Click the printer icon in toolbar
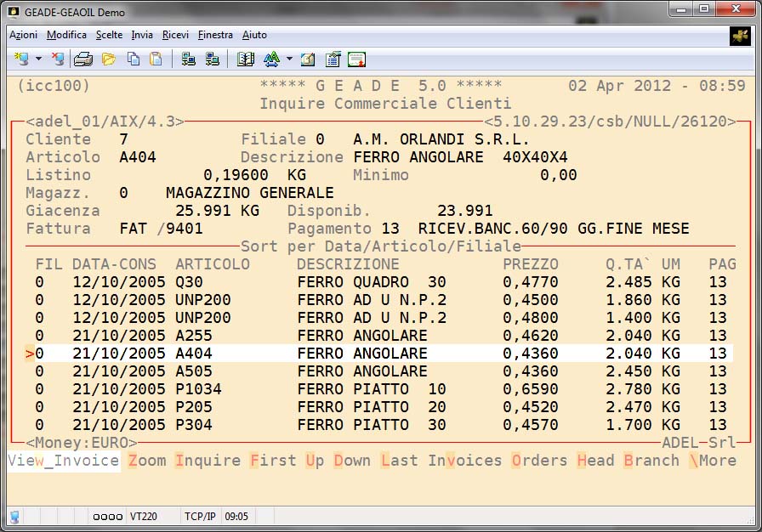 tap(83, 59)
